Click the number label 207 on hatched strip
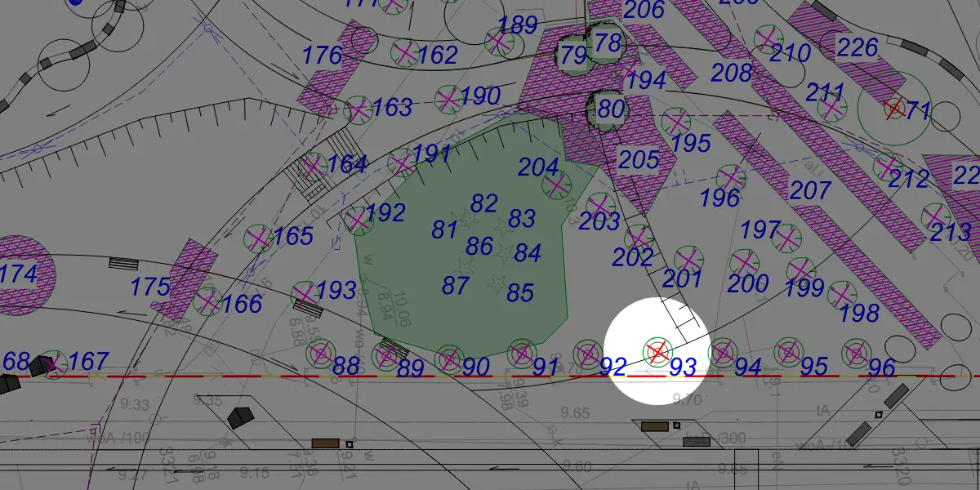Screen dimensions: 980x490 (x=810, y=190)
